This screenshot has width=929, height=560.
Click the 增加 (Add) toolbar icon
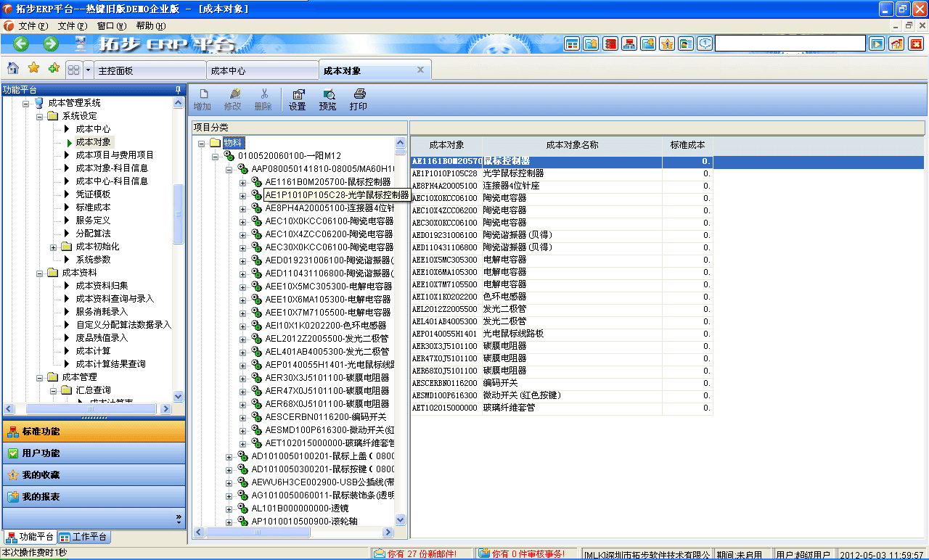(x=203, y=99)
